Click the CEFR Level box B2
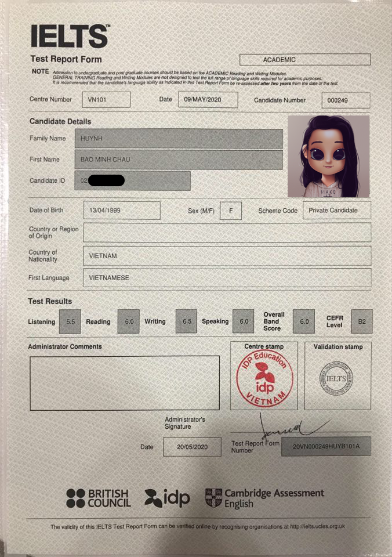Viewport: 392px width, 557px height. pyautogui.click(x=362, y=321)
